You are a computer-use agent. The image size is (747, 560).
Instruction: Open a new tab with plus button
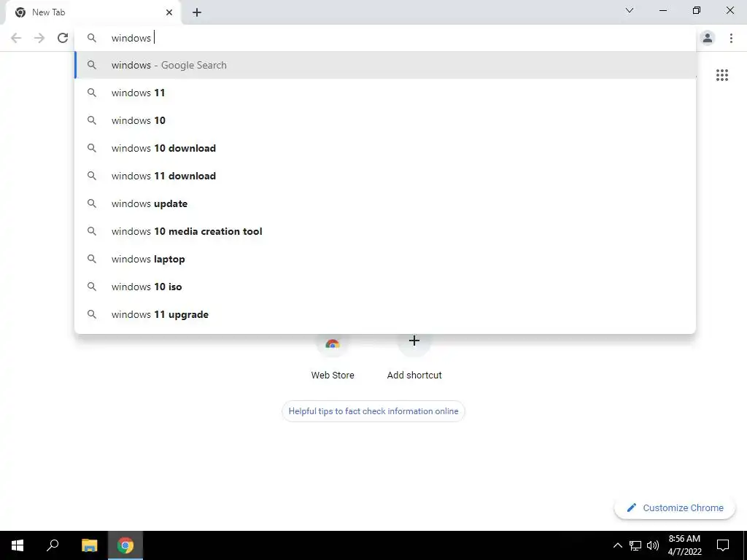(x=197, y=12)
